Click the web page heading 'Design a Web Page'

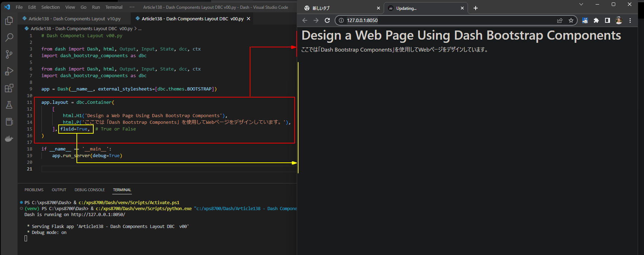coord(461,35)
